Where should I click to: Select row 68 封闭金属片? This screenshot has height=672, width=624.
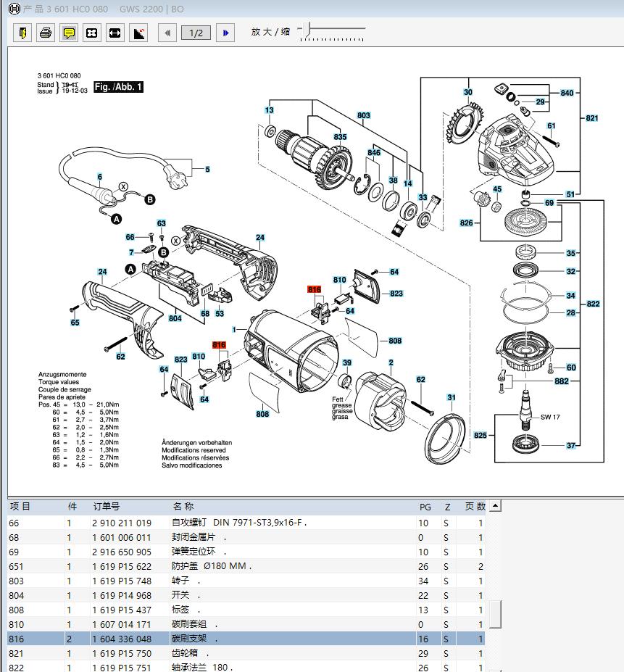(x=246, y=537)
